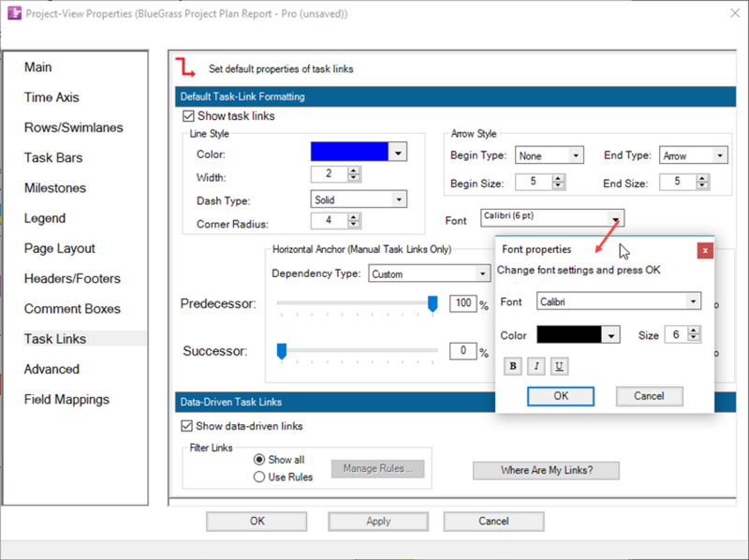Toggle Show data-driven links checkbox

(x=186, y=426)
